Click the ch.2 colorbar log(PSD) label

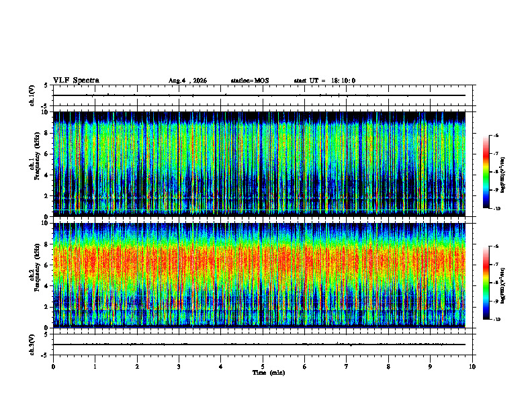503,285
